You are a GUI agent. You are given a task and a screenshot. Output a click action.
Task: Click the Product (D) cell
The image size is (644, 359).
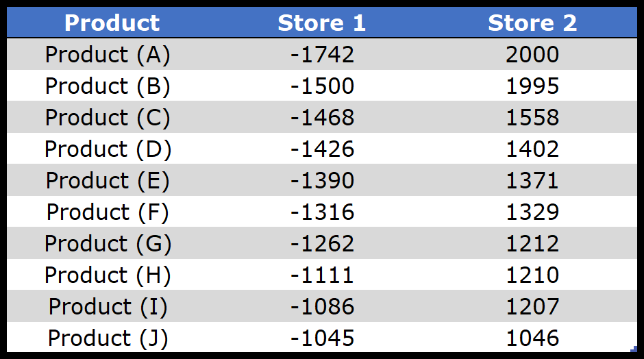108,149
